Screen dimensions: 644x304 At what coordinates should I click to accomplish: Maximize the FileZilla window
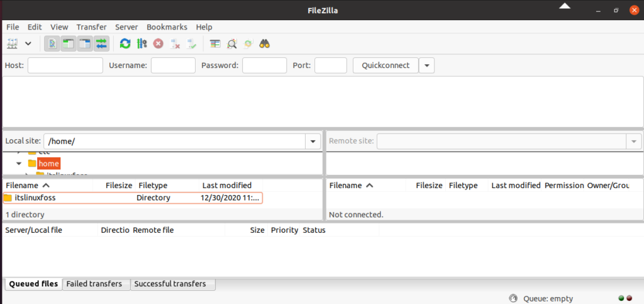point(616,10)
